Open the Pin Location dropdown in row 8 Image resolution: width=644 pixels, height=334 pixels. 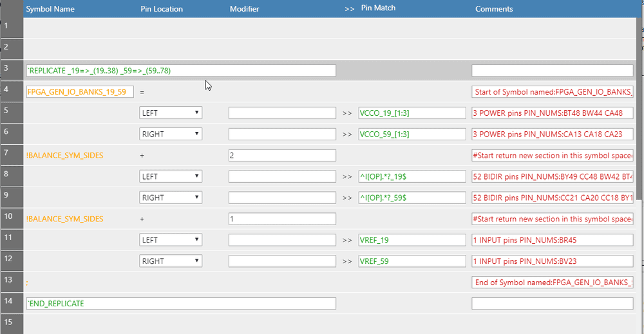pyautogui.click(x=171, y=176)
